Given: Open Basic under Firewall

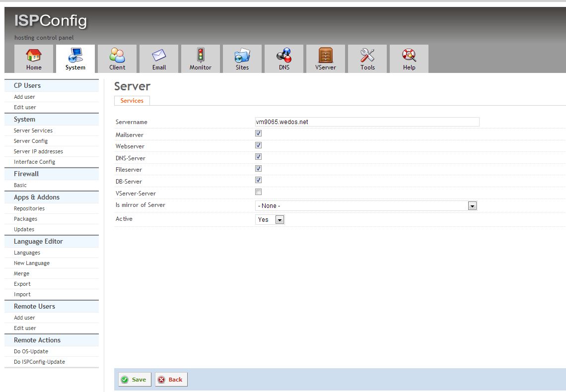Looking at the screenshot, I should 20,185.
